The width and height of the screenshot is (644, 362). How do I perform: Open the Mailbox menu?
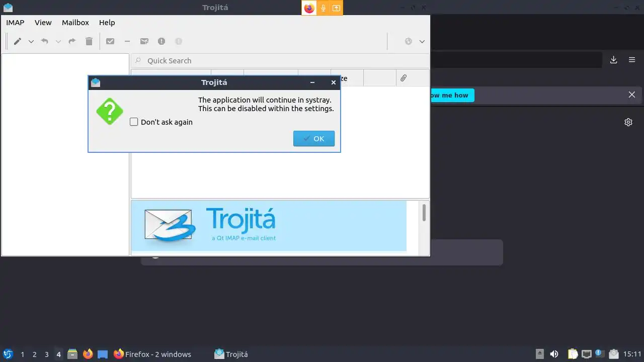(x=75, y=22)
